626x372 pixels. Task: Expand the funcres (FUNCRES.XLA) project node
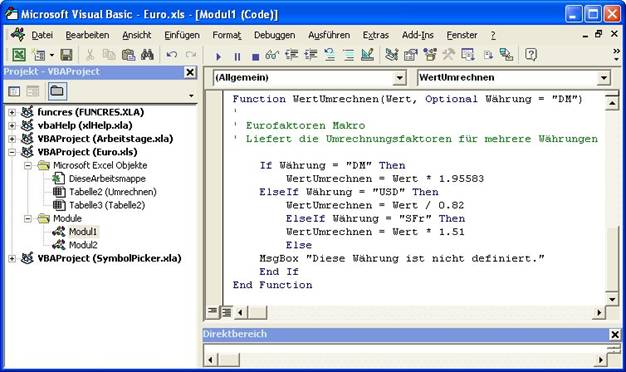point(12,113)
